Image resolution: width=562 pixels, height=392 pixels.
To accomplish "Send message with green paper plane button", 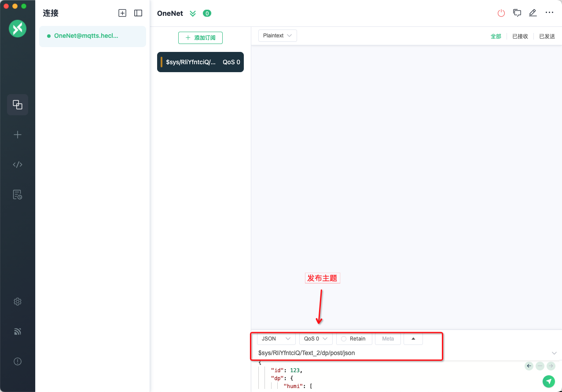I will [548, 381].
